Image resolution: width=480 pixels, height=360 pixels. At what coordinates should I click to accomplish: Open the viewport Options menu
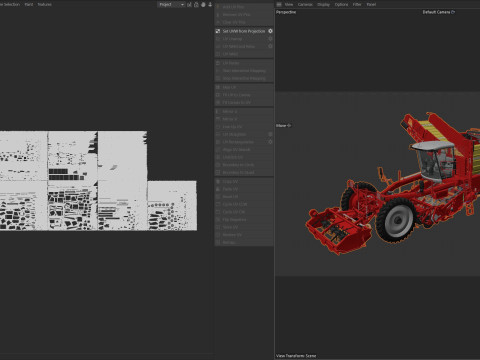pyautogui.click(x=341, y=4)
